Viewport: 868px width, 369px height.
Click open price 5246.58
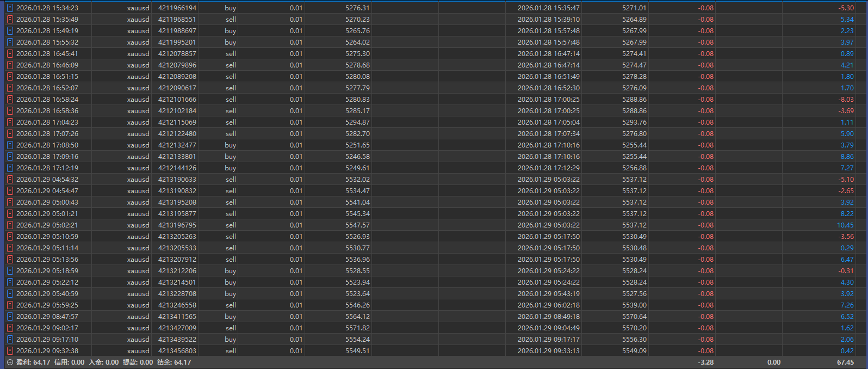pos(357,157)
